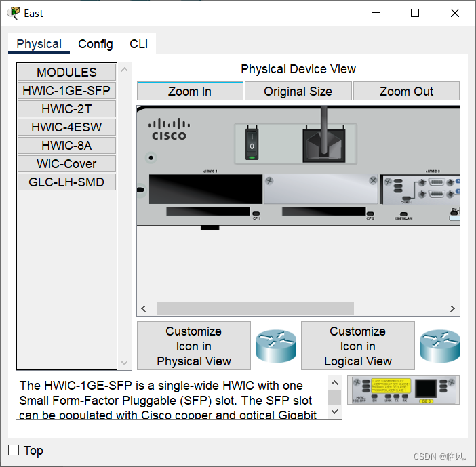Click Customize Icon in Logical View

[358, 346]
